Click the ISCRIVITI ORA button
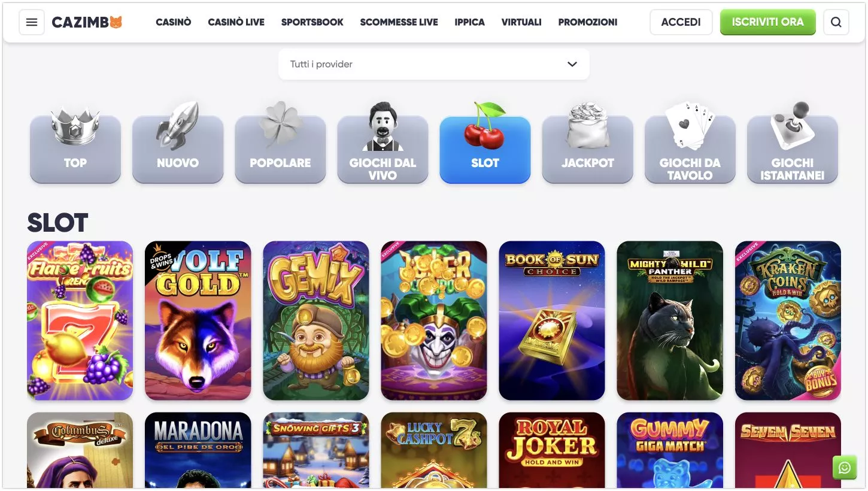Screen dimensions: 868x491 [x=767, y=22]
